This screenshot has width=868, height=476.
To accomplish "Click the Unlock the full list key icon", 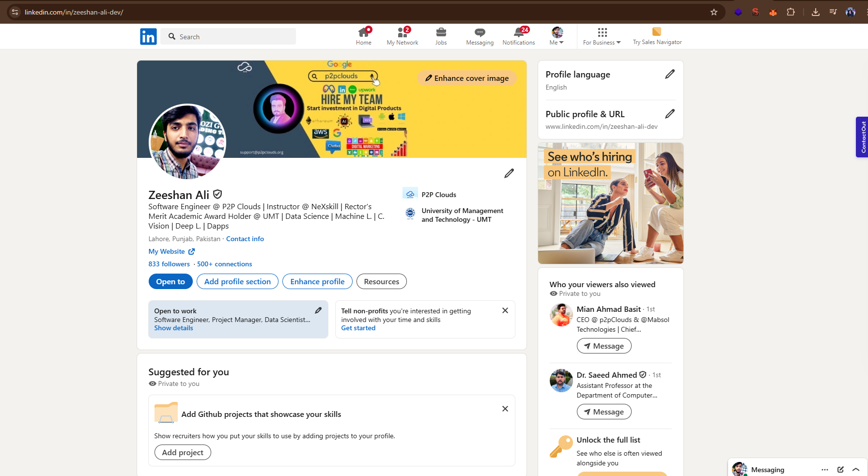I will (561, 446).
